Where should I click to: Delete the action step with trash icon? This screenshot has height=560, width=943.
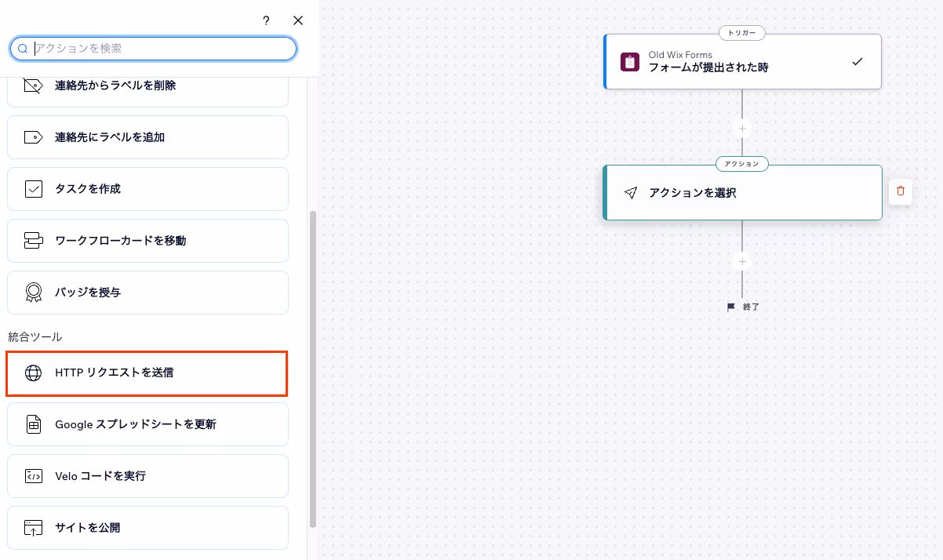[901, 191]
